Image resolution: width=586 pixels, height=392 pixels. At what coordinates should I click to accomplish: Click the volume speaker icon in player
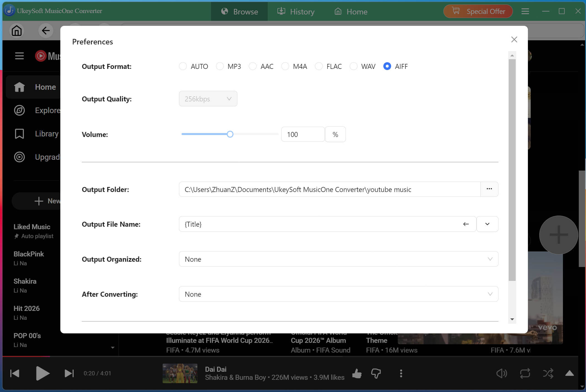coord(502,373)
